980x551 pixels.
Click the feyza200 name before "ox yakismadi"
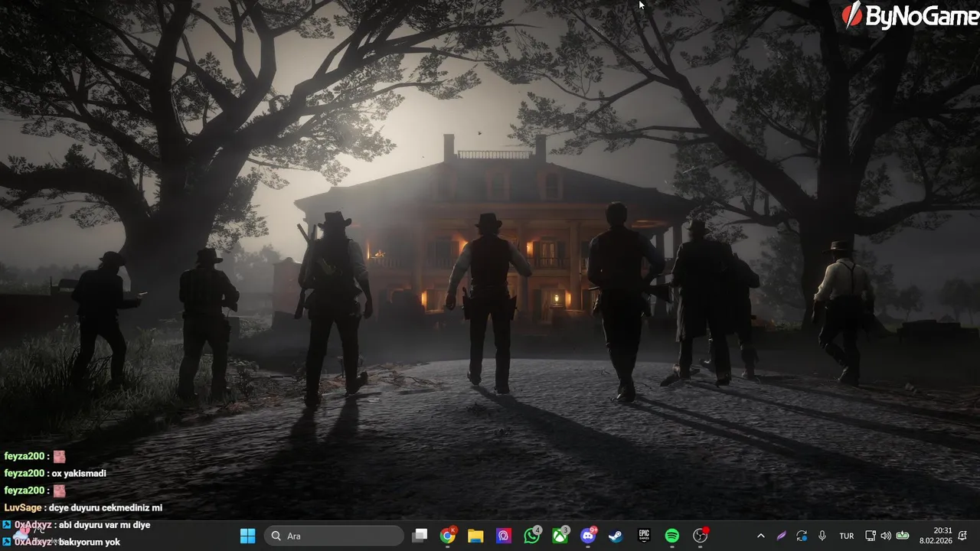(24, 473)
